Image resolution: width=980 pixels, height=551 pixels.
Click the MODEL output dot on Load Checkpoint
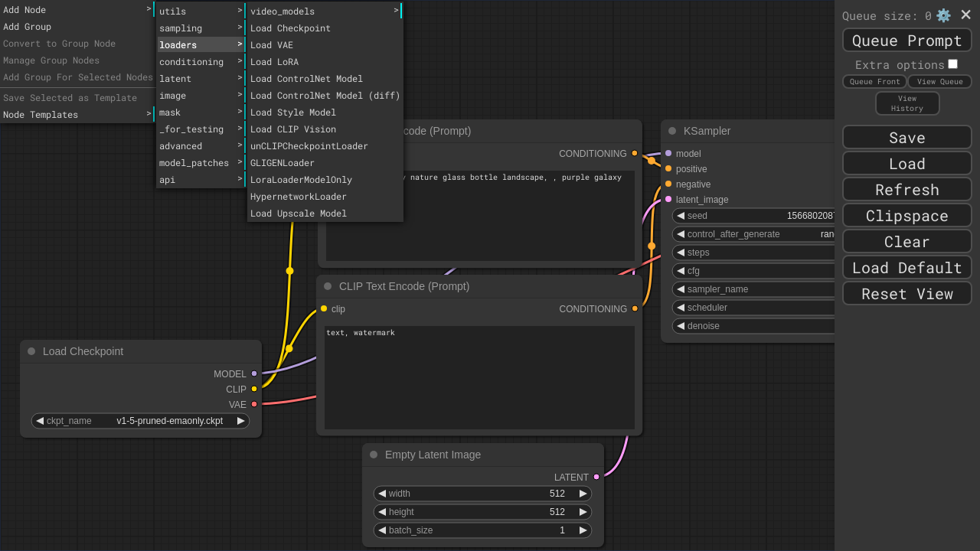254,373
